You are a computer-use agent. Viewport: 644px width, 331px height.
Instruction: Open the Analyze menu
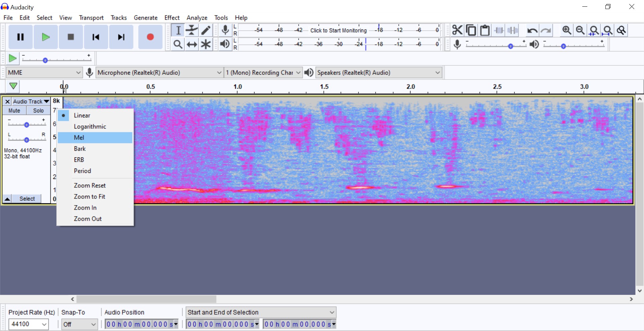(x=197, y=18)
